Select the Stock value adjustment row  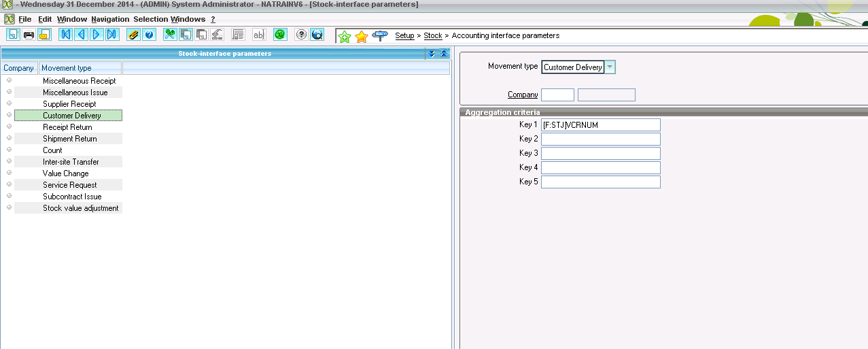pyautogui.click(x=68, y=208)
